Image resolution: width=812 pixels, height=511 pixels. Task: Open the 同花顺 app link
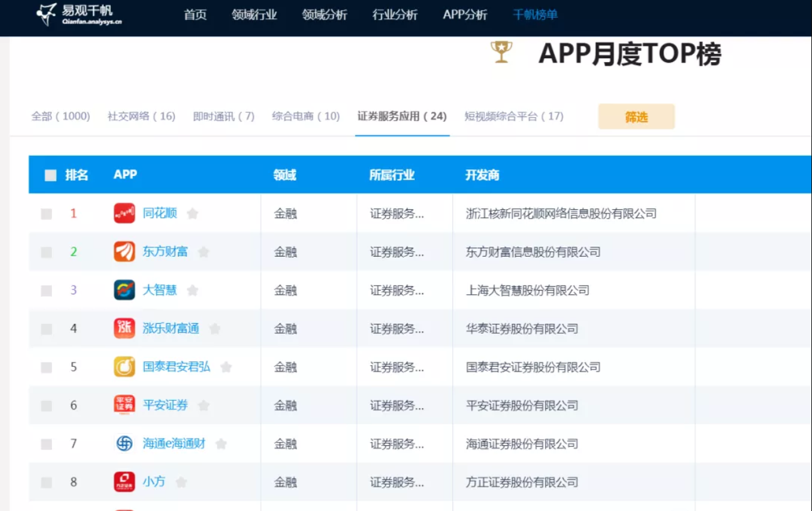click(160, 213)
